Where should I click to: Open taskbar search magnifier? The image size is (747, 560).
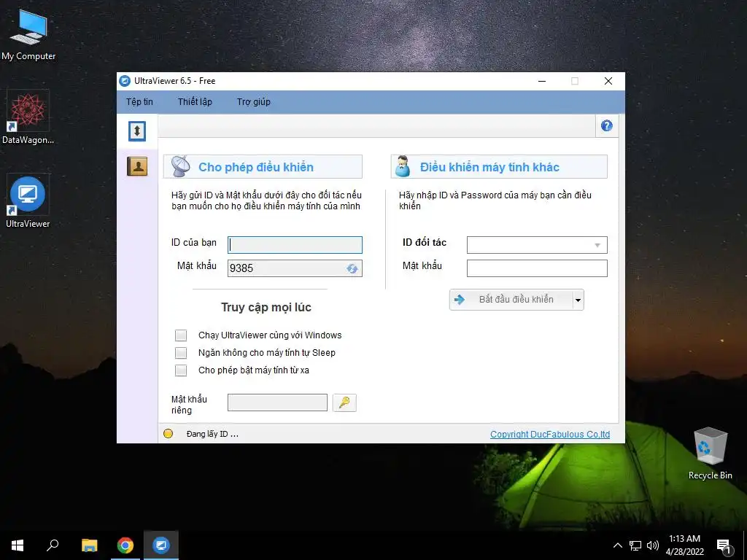tap(53, 545)
